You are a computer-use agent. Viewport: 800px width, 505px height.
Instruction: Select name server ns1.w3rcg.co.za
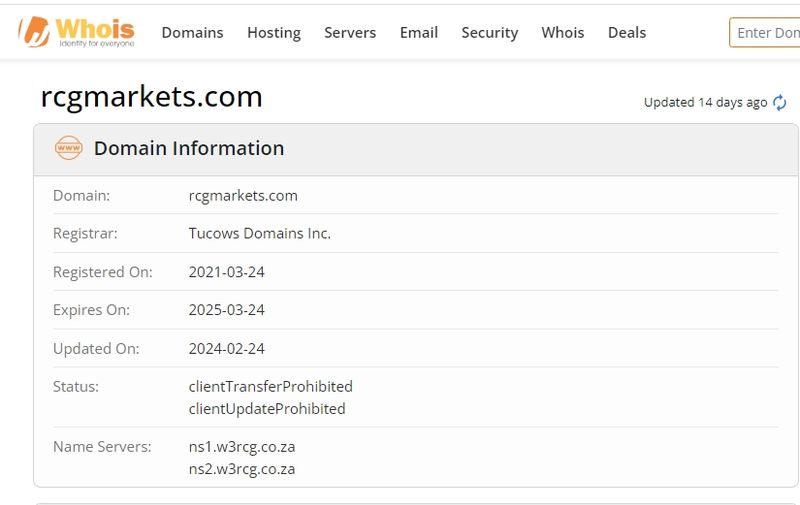242,447
